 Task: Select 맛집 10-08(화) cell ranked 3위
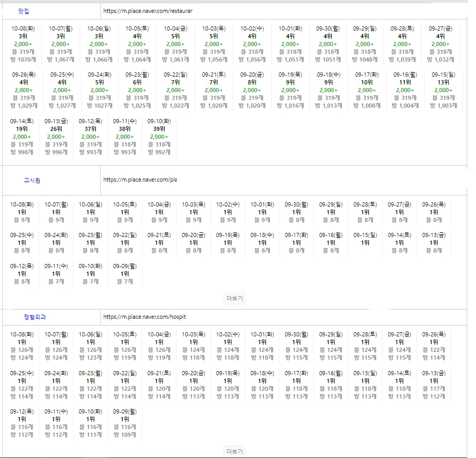(23, 44)
